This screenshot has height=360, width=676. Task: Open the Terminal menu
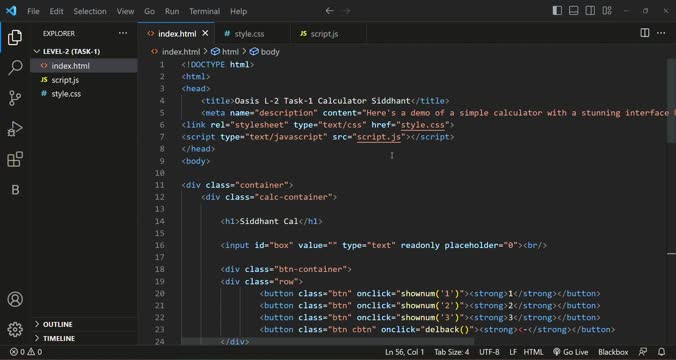click(x=204, y=11)
